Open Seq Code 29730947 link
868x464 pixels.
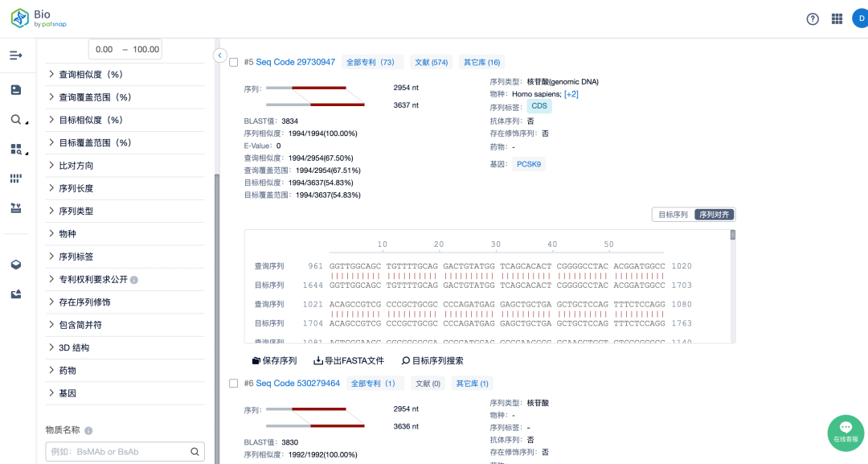coord(295,62)
